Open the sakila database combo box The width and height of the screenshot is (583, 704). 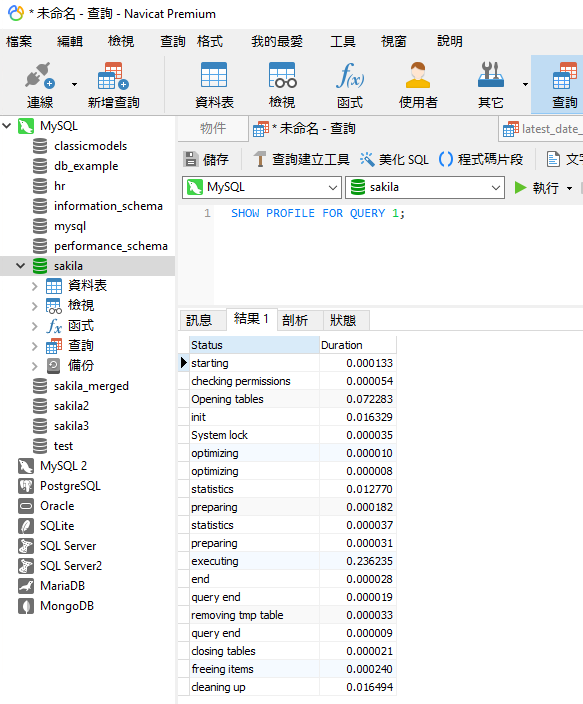pyautogui.click(x=424, y=187)
